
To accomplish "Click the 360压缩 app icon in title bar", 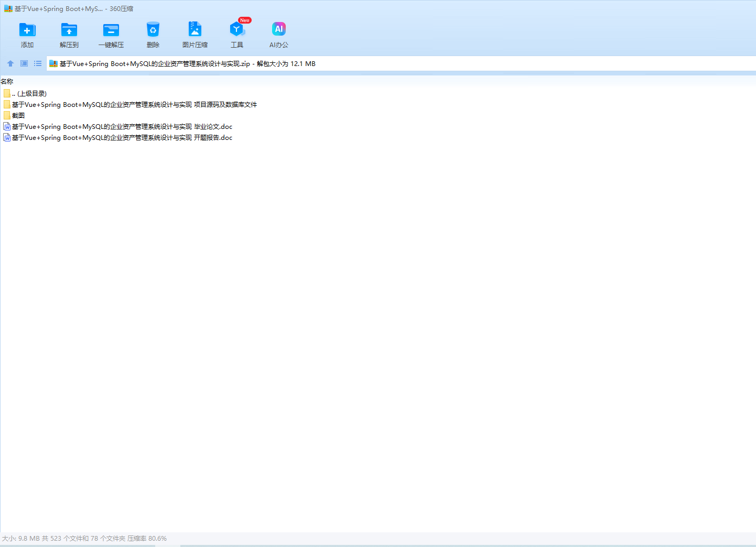I will tap(8, 9).
